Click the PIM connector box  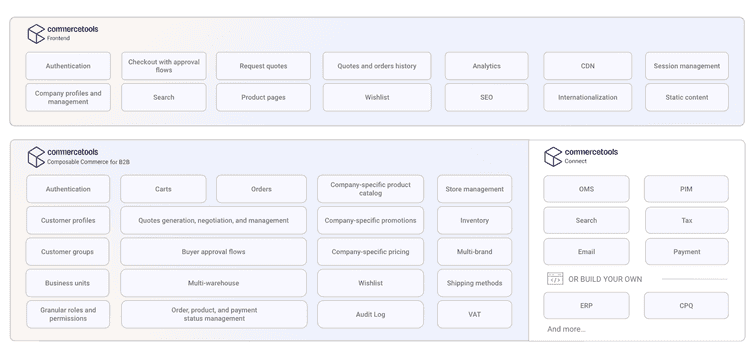pos(686,189)
